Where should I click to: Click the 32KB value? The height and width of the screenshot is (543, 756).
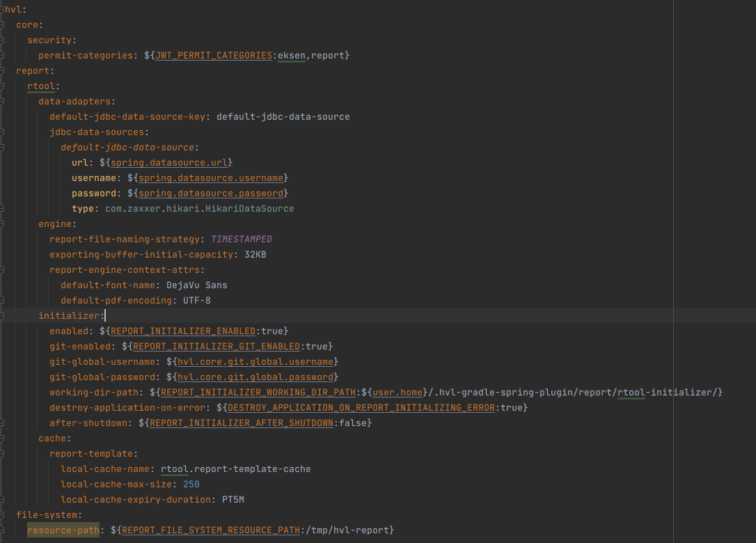tap(255, 255)
